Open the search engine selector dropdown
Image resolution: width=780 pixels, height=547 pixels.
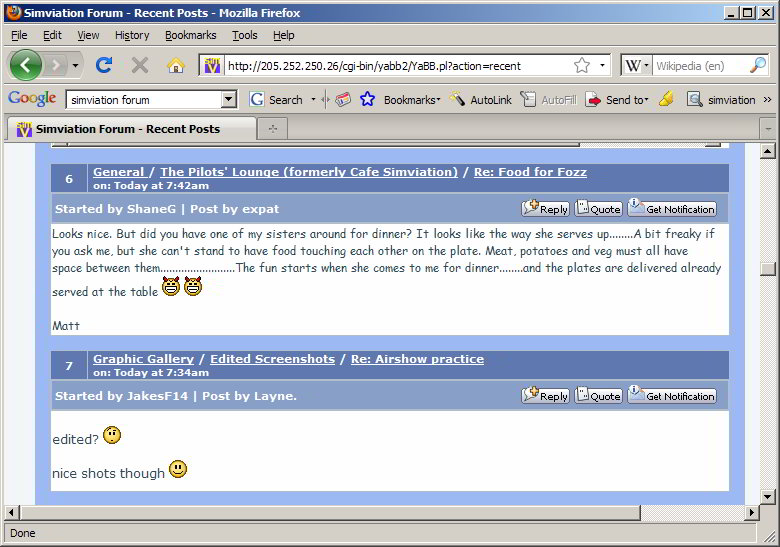point(636,65)
